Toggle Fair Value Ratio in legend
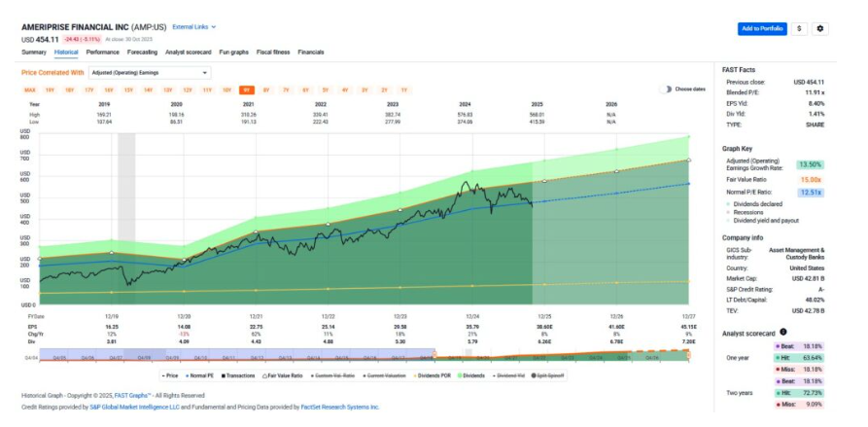 click(x=281, y=375)
